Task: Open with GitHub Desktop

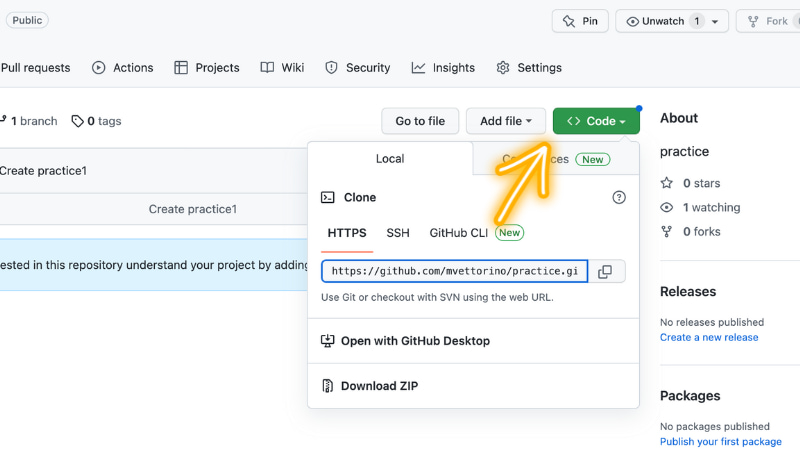Action: pos(415,341)
